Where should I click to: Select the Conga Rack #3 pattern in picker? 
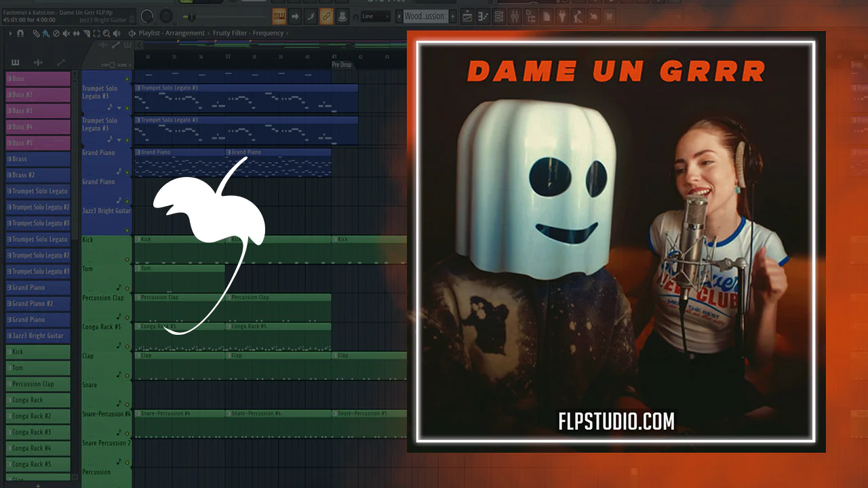[38, 432]
